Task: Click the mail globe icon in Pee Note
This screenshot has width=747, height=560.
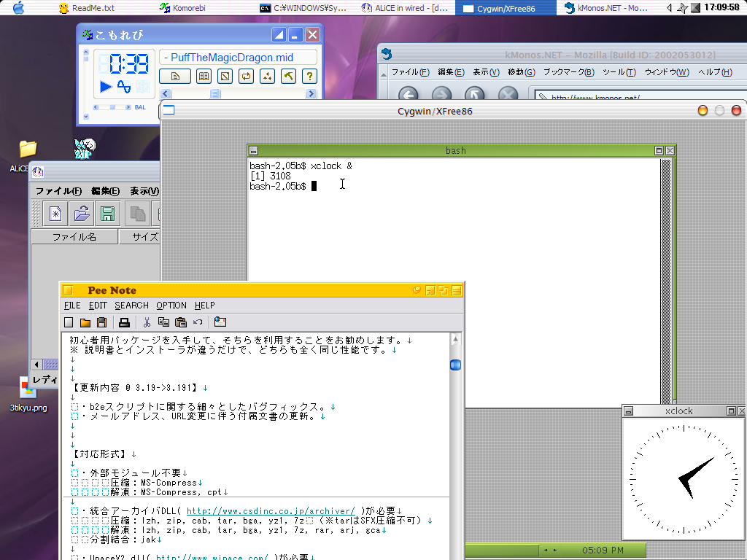Action: (220, 322)
